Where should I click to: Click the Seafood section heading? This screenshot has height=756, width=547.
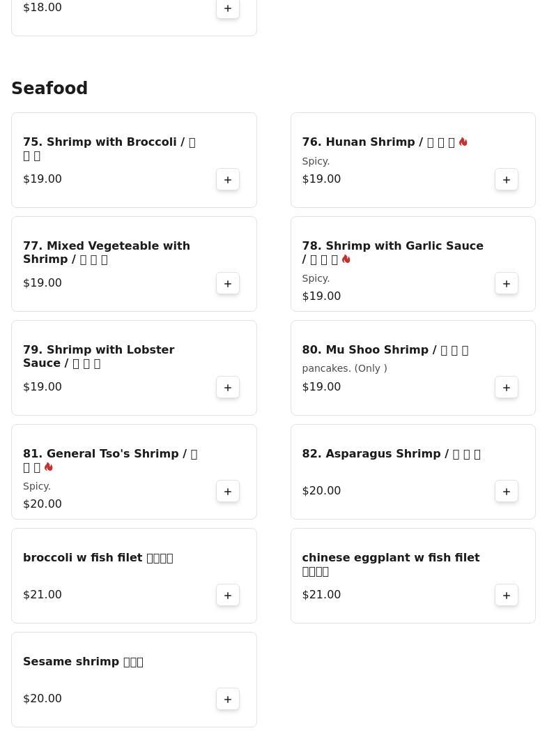pyautogui.click(x=49, y=89)
